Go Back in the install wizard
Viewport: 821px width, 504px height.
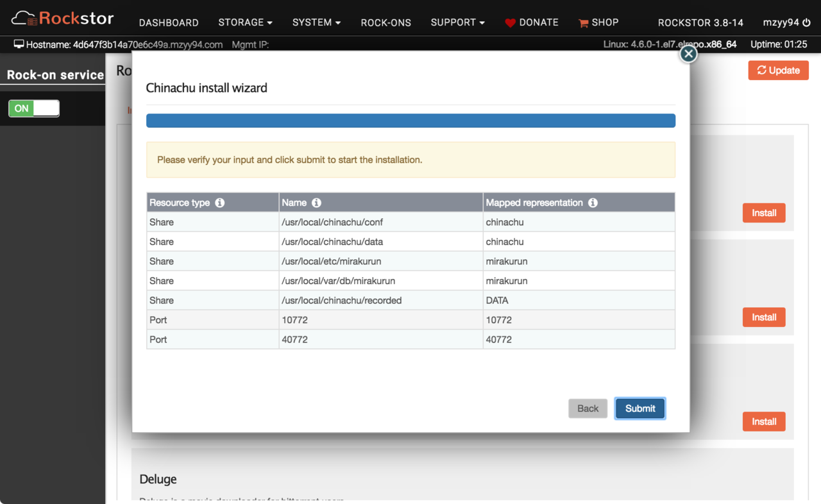[x=588, y=408]
